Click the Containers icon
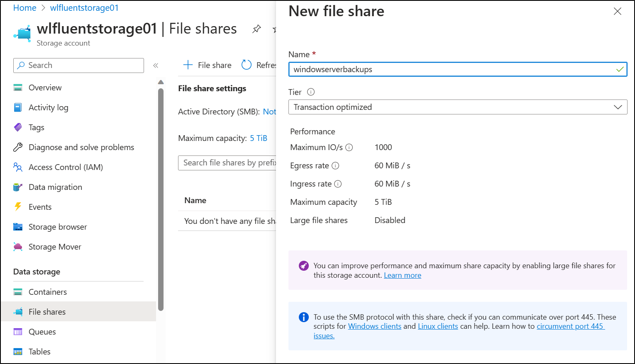 point(18,292)
